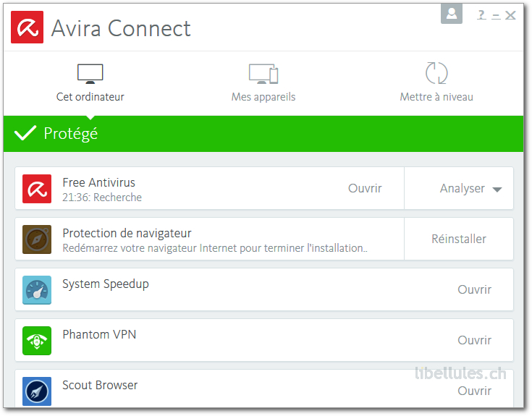
Task: Click the multi-device icon above Mes appareils
Action: (263, 74)
